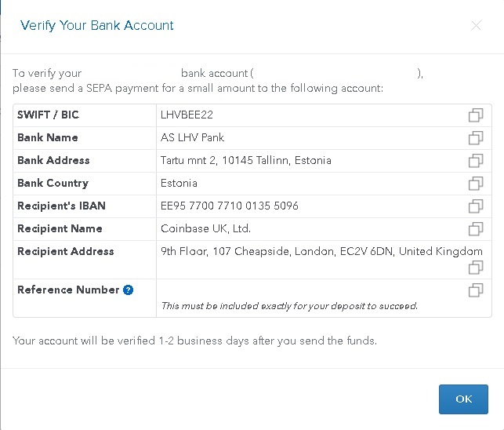This screenshot has width=504, height=430.
Task: Click the Verify Your Bank Account title
Action: 96,26
